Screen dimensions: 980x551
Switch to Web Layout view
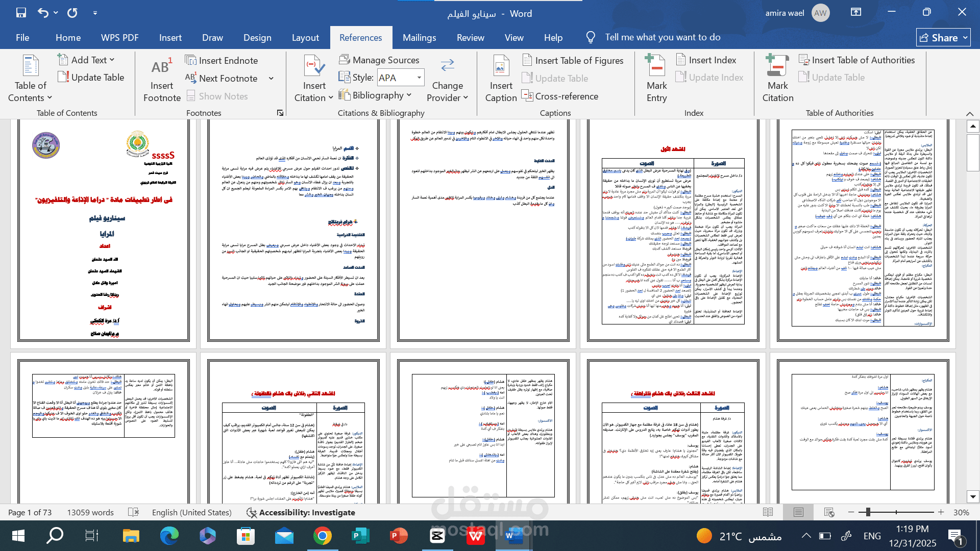pyautogui.click(x=829, y=512)
